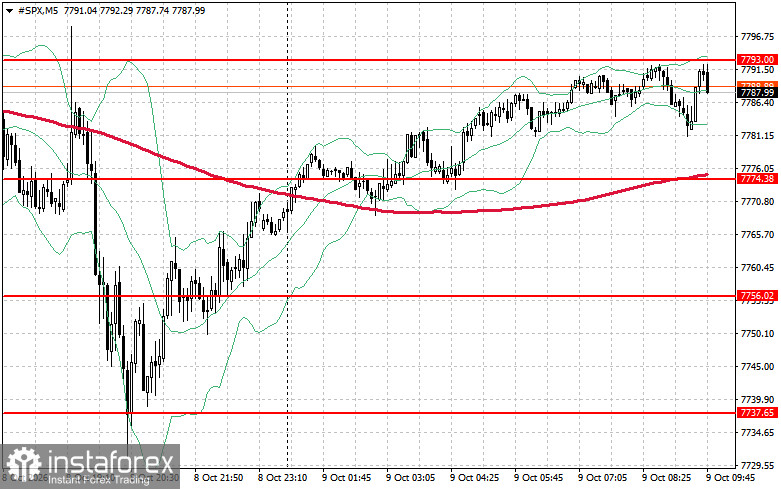The height and width of the screenshot is (489, 781).
Task: Click the 7796.75 price axis label
Action: [757, 37]
